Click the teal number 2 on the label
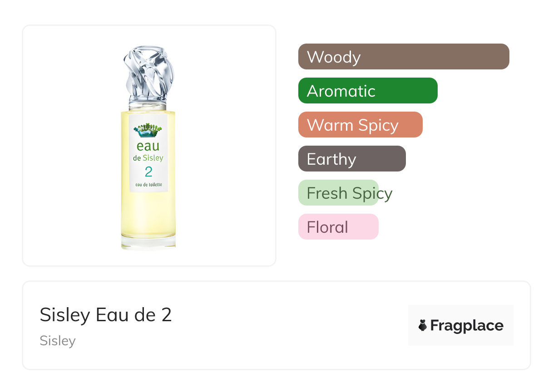The width and height of the screenshot is (553, 392). coord(148,172)
